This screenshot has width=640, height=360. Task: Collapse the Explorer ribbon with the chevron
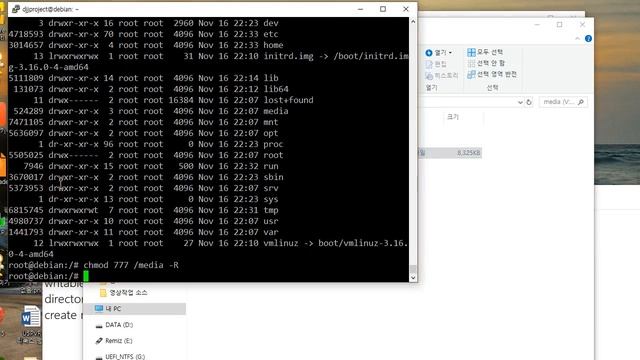click(x=577, y=38)
